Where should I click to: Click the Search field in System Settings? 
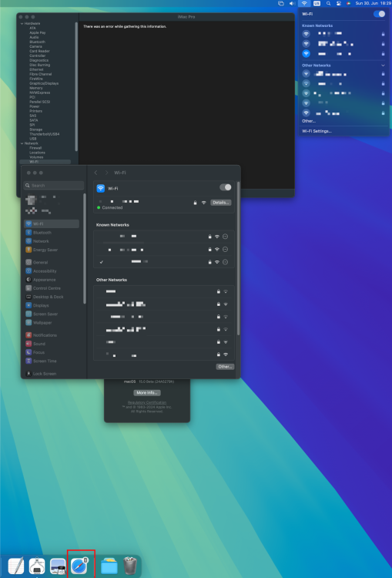[x=54, y=186]
